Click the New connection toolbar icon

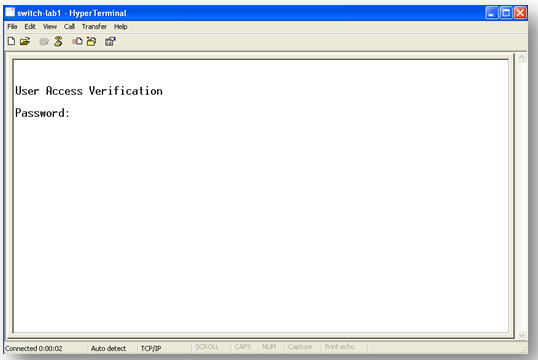coord(11,42)
